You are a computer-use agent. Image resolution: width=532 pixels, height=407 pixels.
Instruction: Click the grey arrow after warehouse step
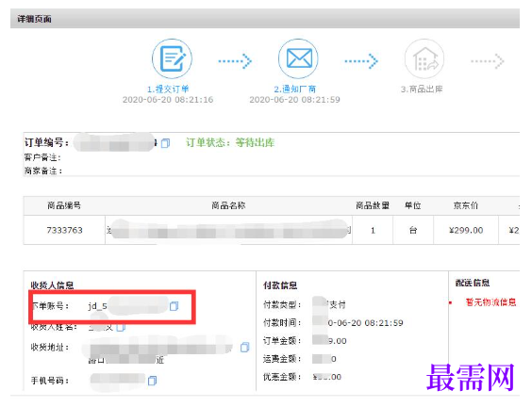coord(488,61)
